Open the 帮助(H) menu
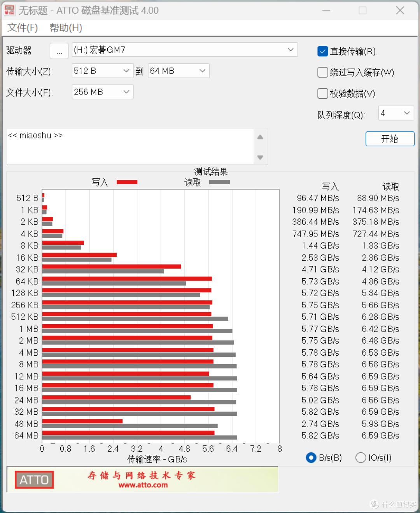 65,28
